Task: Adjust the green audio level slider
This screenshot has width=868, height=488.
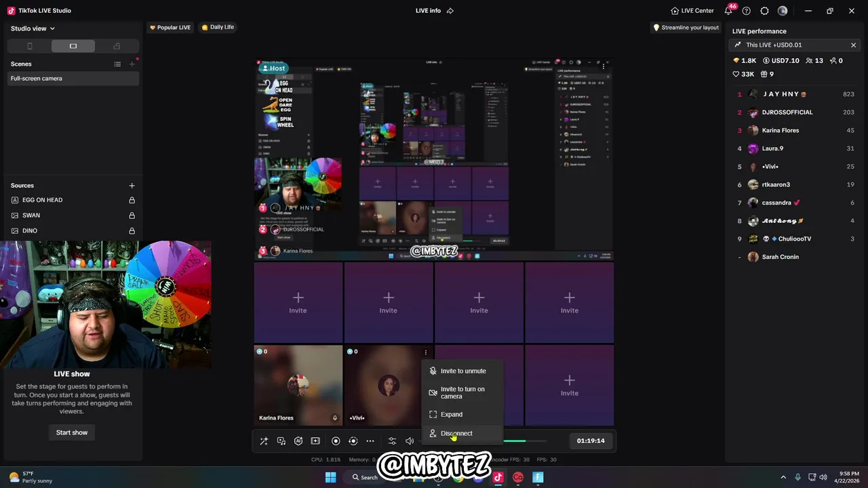Action: coord(524,441)
